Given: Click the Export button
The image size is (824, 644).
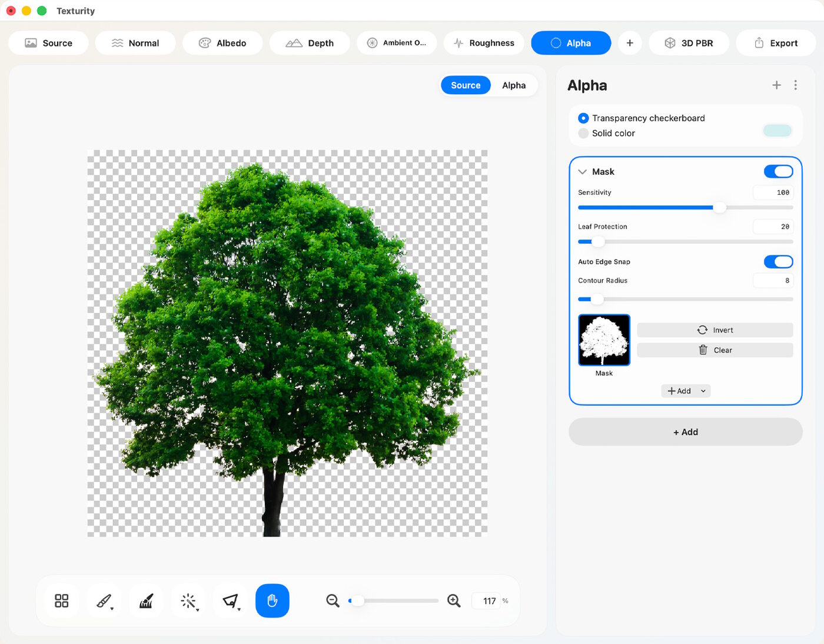Looking at the screenshot, I should click(x=776, y=43).
